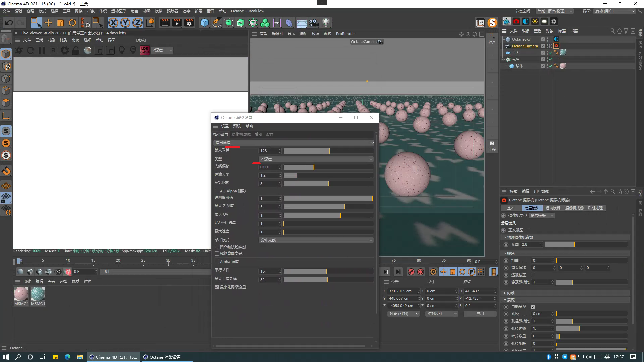Click the Camera object icon in toolbar
Image resolution: width=644 pixels, height=362 pixels.
(314, 23)
